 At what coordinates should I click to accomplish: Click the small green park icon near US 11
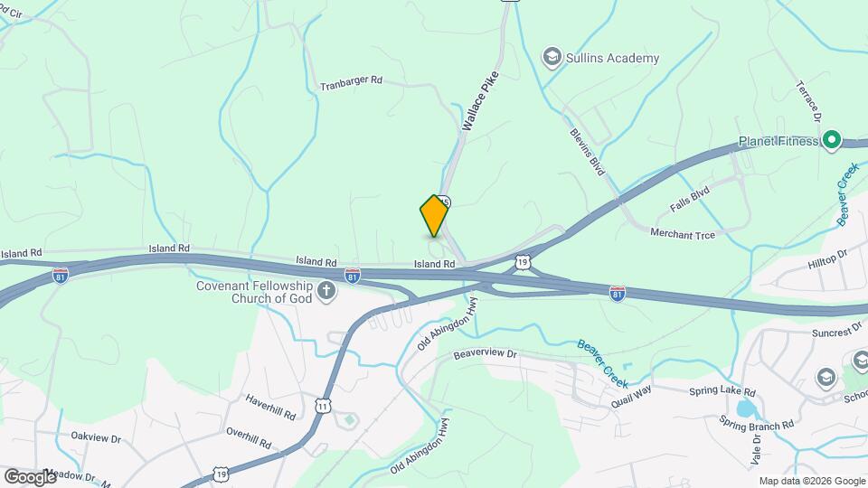(x=349, y=420)
